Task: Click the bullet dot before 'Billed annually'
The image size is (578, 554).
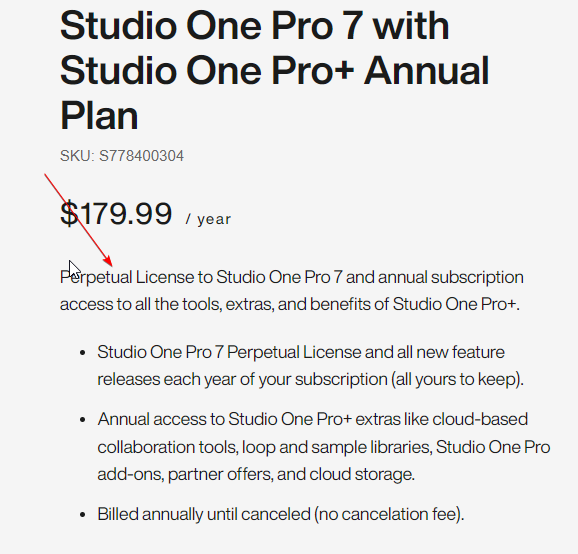Action: 83,515
